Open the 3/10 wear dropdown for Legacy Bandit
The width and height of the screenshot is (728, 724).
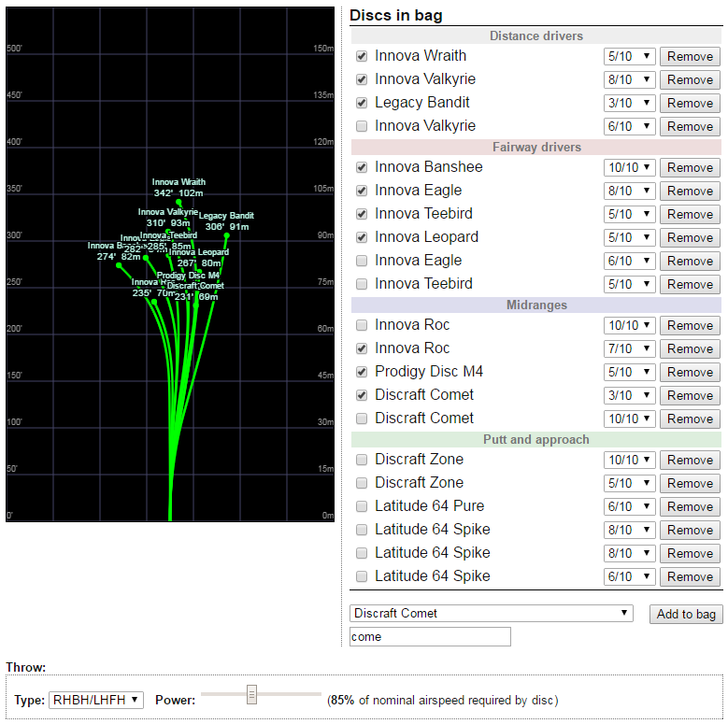(629, 103)
